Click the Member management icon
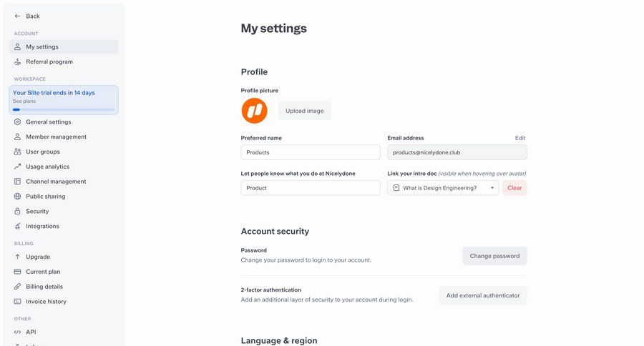This screenshot has height=346, width=644. pos(18,137)
